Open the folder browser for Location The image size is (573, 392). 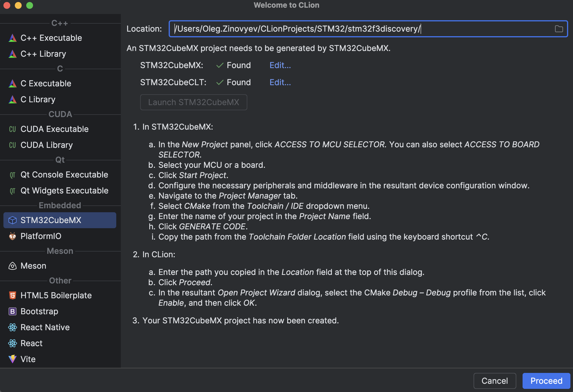tap(559, 29)
